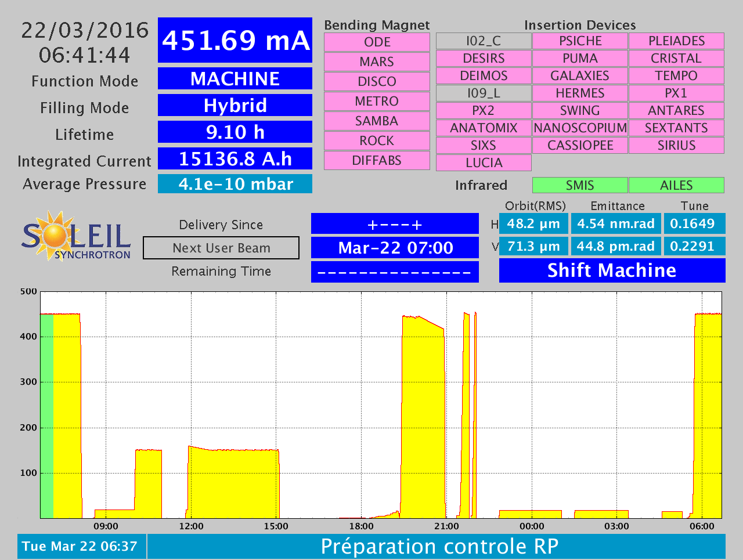Click the Shift Machine status banner
The width and height of the screenshot is (743, 560).
click(612, 270)
